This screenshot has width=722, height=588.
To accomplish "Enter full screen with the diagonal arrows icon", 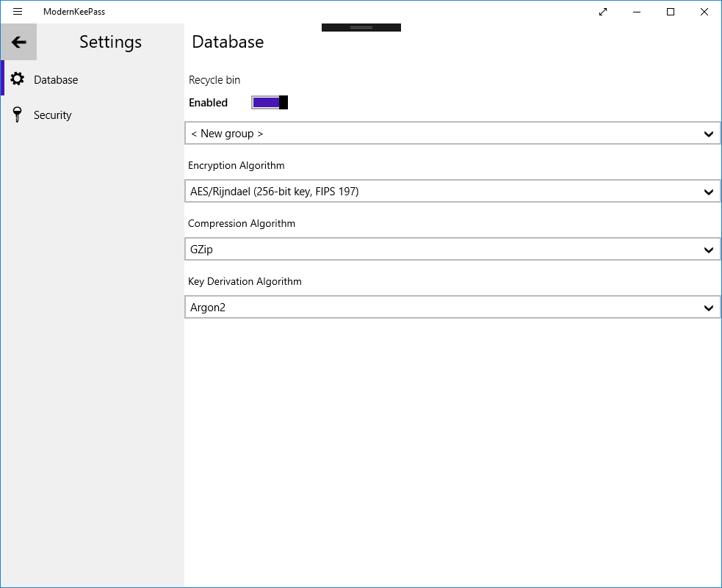I will [603, 12].
